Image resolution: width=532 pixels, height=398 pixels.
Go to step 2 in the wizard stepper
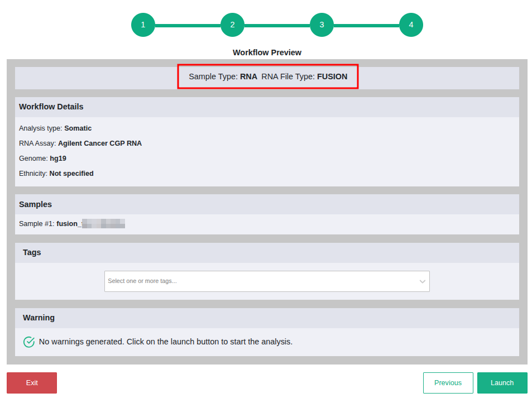[232, 25]
